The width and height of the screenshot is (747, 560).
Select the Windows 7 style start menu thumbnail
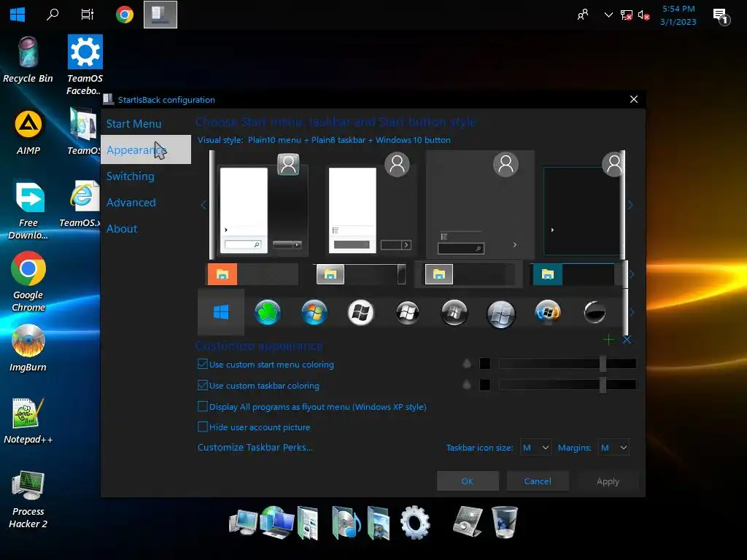pos(263,206)
